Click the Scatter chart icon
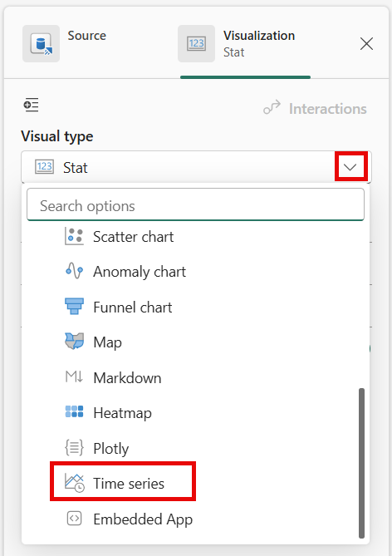This screenshot has height=556, width=392. pos(75,237)
